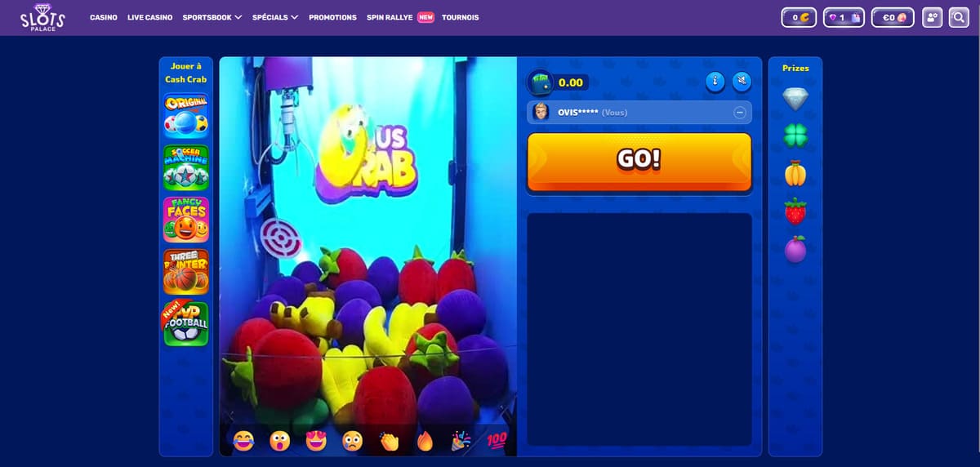980x467 pixels.
Task: Send the heart-eyes emoji reaction
Action: click(316, 441)
